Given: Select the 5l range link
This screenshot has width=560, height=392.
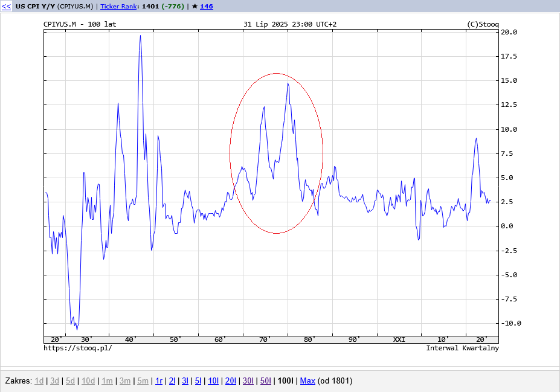Looking at the screenshot, I should tap(198, 381).
